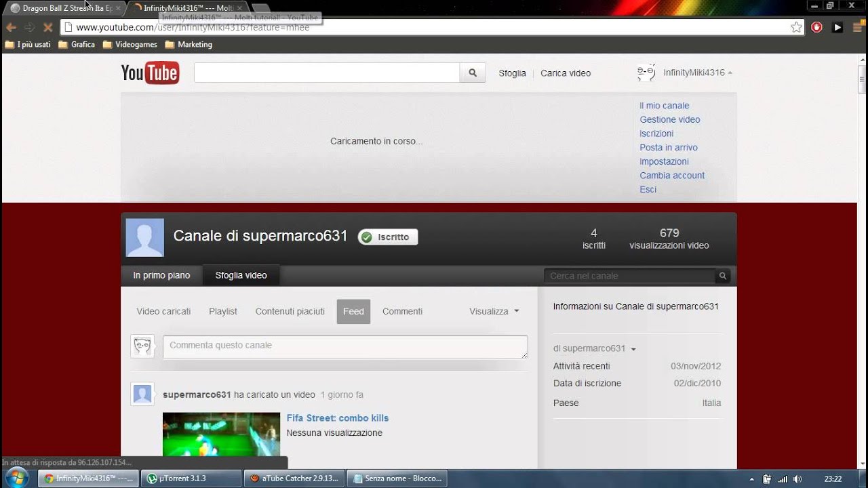Open 'Il mio canale' link
This screenshot has width=868, height=488.
coord(665,106)
